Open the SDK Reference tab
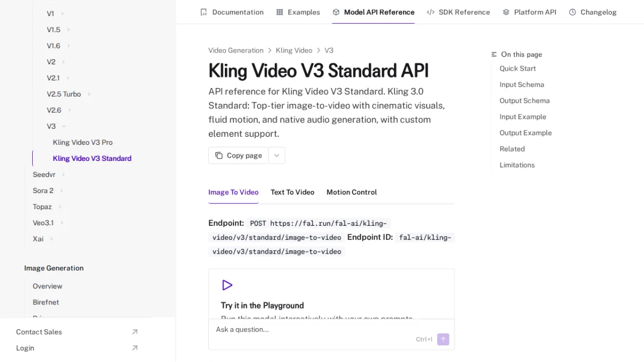644x362 pixels. [x=458, y=12]
